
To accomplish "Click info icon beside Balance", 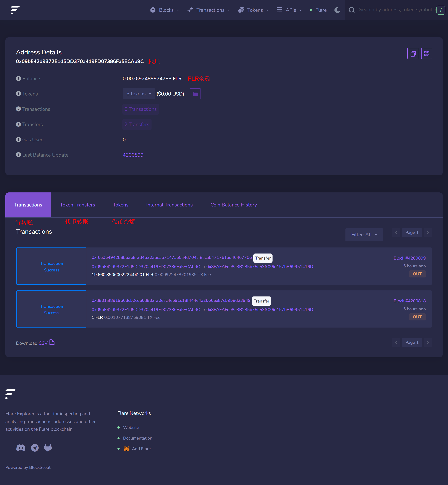I will point(18,78).
